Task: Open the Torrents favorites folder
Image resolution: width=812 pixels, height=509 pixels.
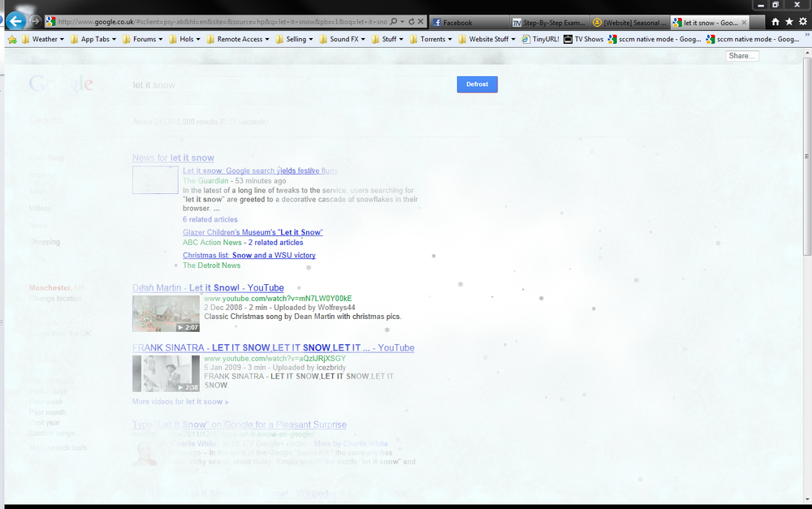Action: [431, 39]
